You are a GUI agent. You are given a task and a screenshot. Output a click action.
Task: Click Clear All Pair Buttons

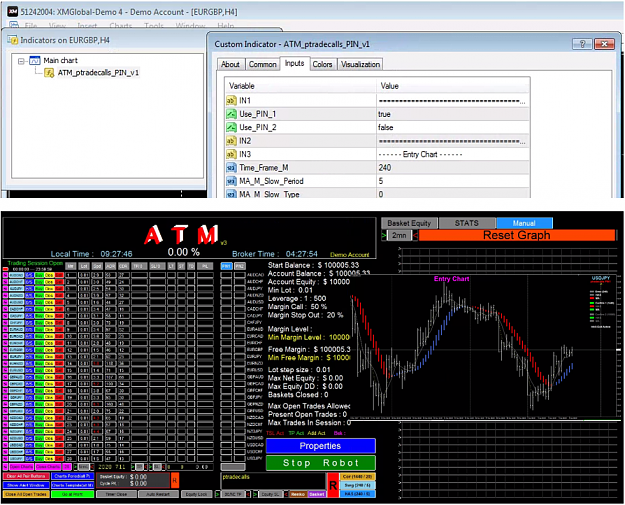(26, 476)
